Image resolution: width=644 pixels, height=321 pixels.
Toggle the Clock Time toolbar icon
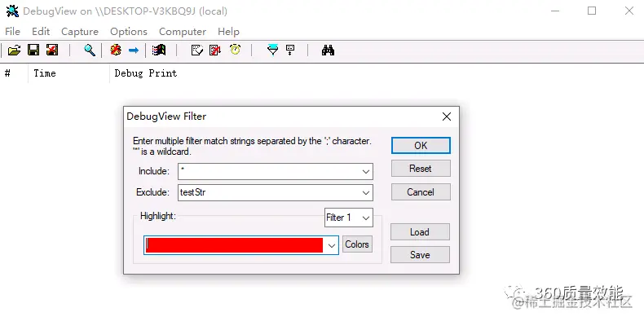tap(236, 50)
